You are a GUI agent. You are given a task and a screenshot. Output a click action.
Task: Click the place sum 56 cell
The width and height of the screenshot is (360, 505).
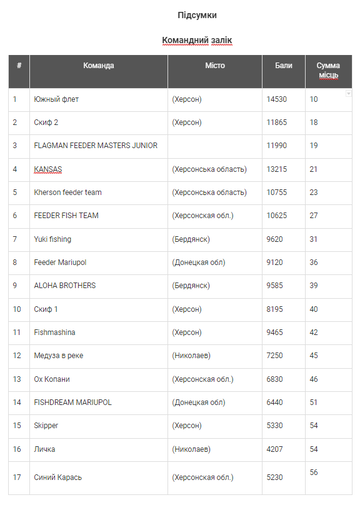click(x=328, y=478)
